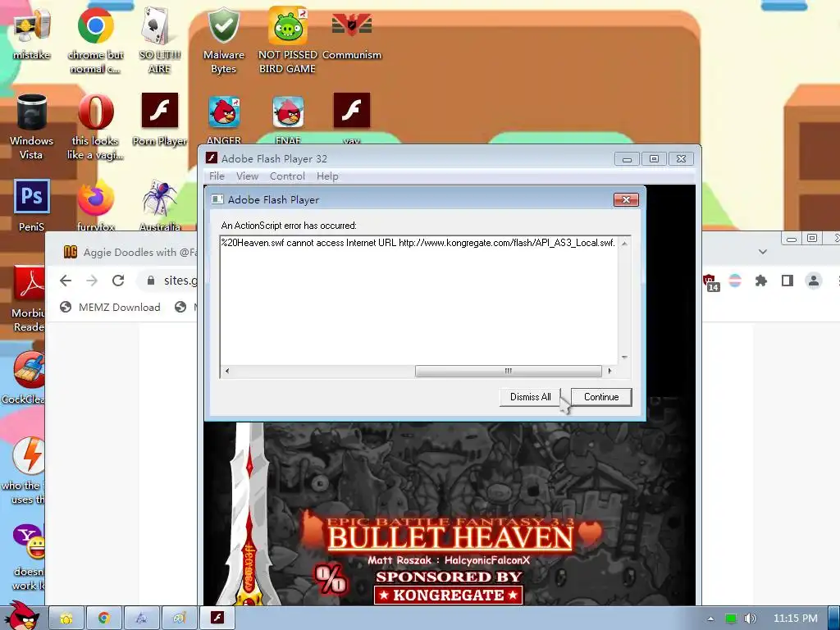
Task: Click the show desktop strip at taskbar end
Action: 834,619
